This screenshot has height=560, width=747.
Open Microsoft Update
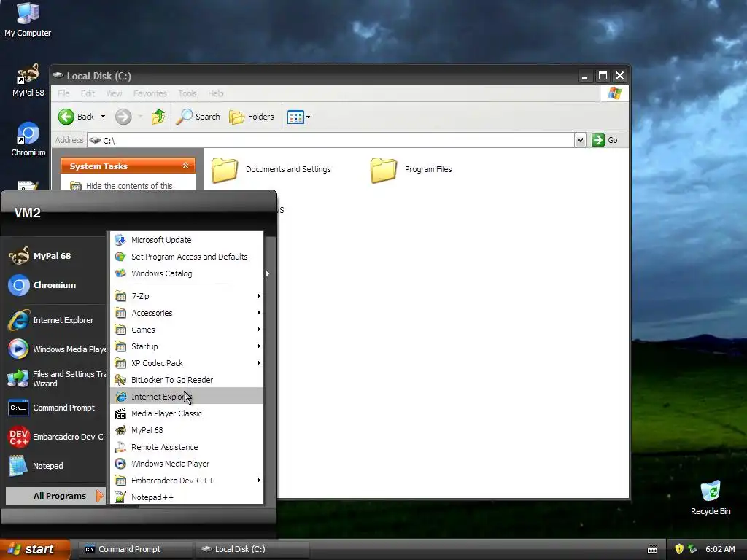click(x=187, y=240)
